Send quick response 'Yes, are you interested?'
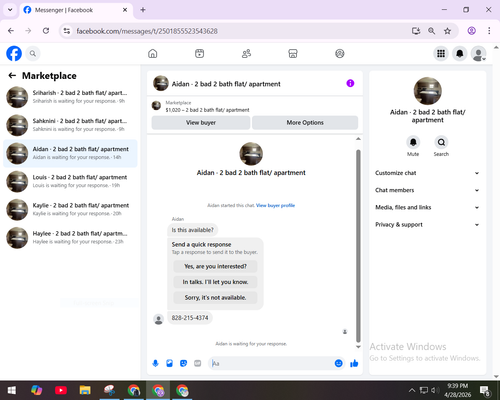Screen dimensions: 500x400 point(215,266)
